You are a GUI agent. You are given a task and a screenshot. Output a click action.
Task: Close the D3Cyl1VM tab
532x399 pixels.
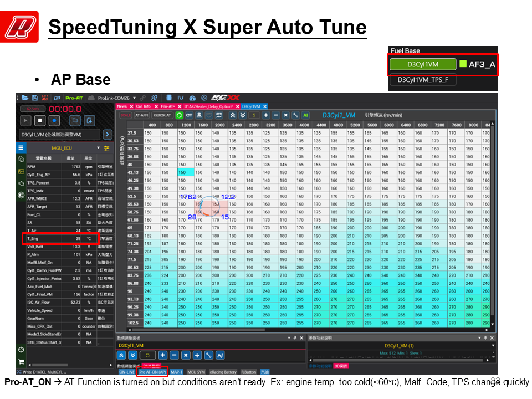pyautogui.click(x=265, y=106)
